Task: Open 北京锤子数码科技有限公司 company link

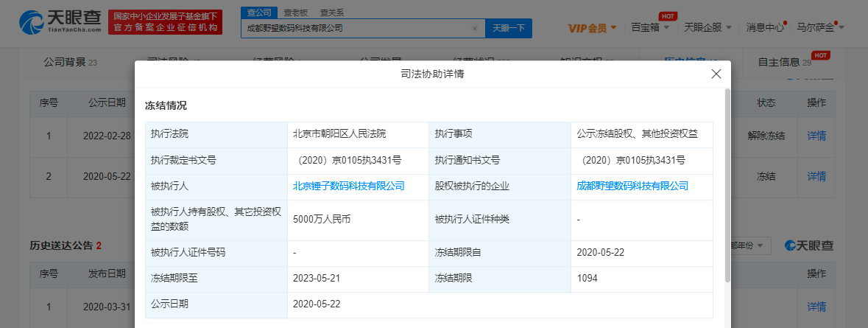Action: click(349, 186)
